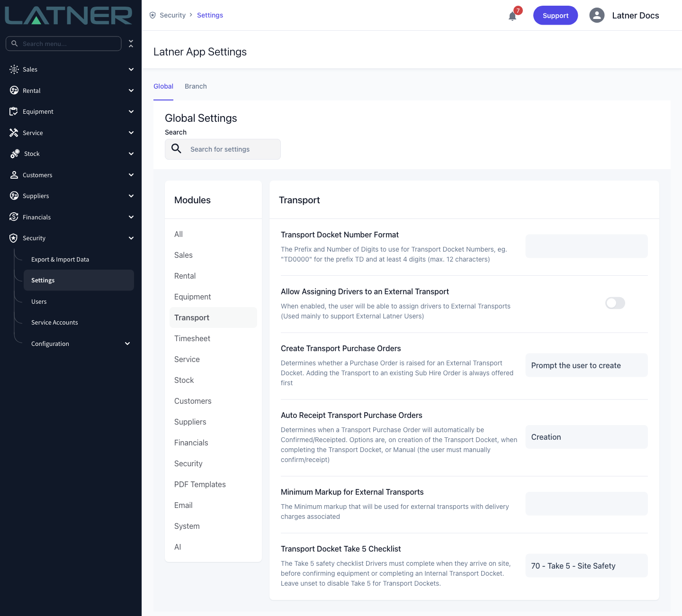Image resolution: width=682 pixels, height=616 pixels.
Task: Open Create Transport Purchase Orders dropdown
Action: (586, 365)
